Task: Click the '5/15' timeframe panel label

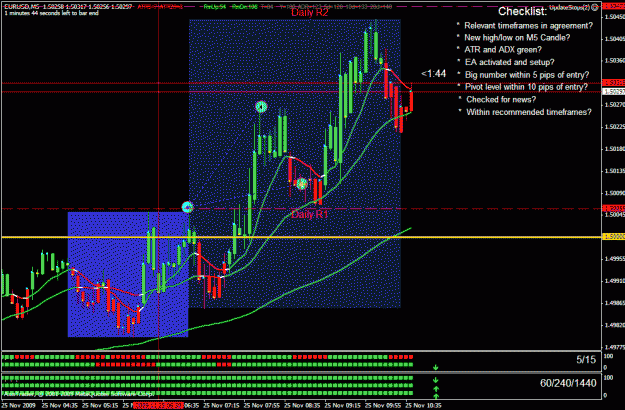Action: coord(586,360)
